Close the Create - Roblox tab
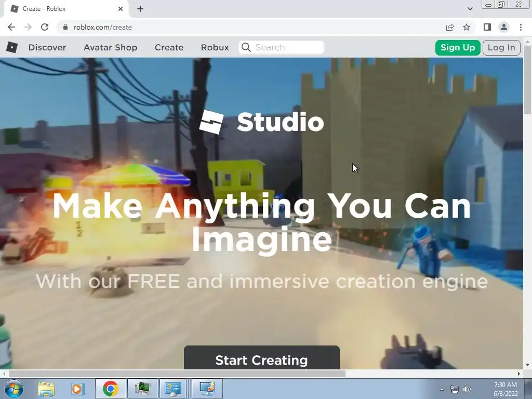The height and width of the screenshot is (399, 532). point(121,9)
